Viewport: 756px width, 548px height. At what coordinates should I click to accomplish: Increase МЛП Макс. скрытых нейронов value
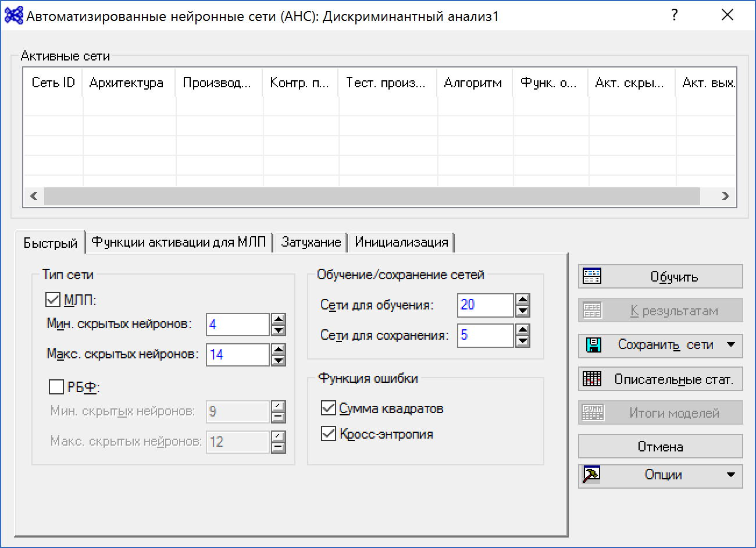pyautogui.click(x=279, y=349)
